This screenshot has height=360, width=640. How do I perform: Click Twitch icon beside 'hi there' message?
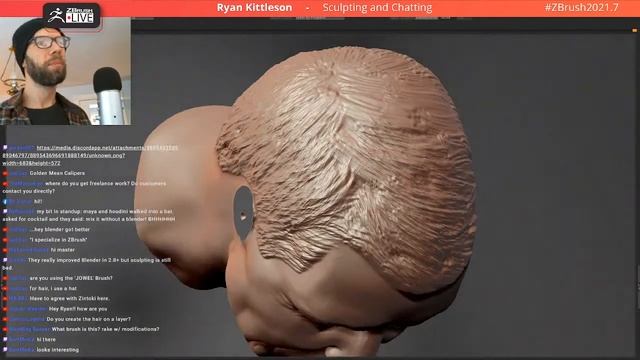tap(5, 340)
